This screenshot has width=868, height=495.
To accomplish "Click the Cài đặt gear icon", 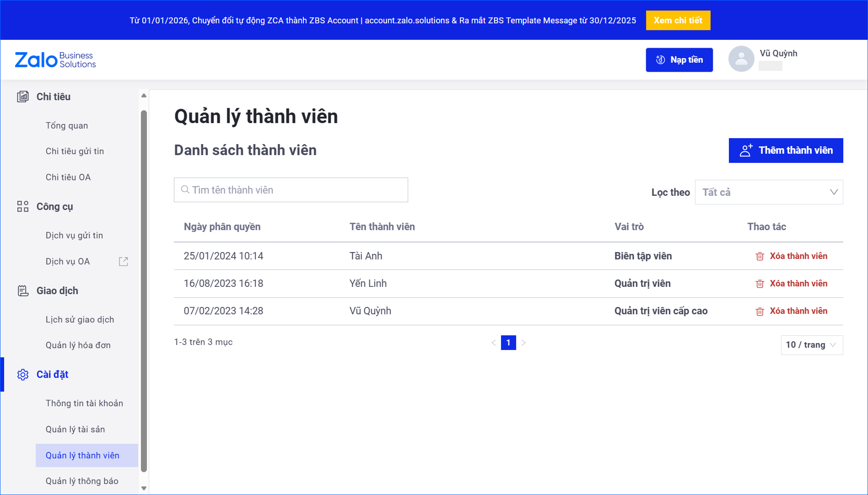I will 23,375.
